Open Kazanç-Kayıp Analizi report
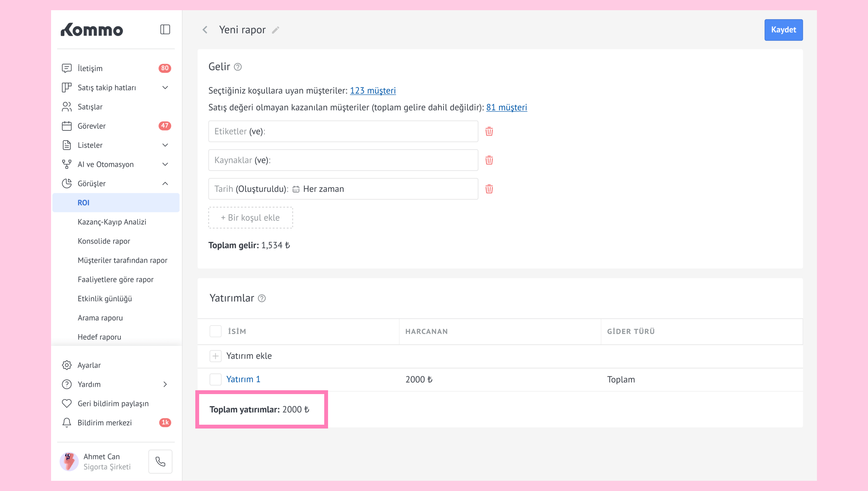 [x=112, y=222]
